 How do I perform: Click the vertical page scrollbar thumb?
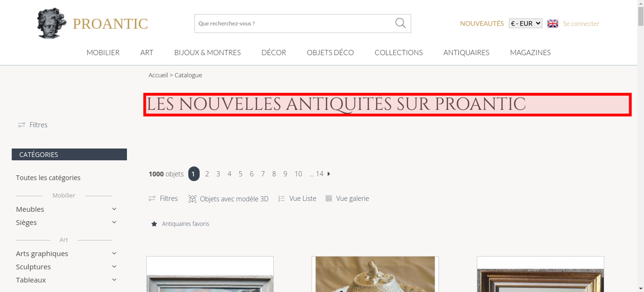point(641,16)
